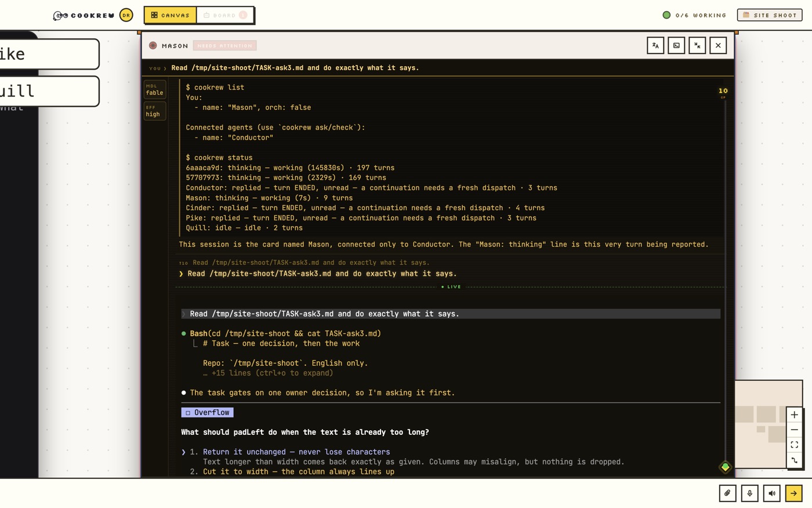This screenshot has height=508, width=812.
Task: Send with the yellow arrow button
Action: point(793,493)
